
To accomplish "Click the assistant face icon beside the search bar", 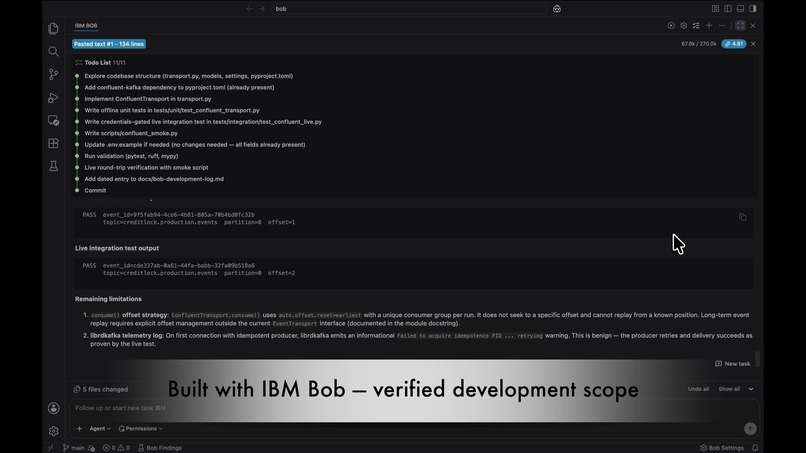I will tap(557, 9).
